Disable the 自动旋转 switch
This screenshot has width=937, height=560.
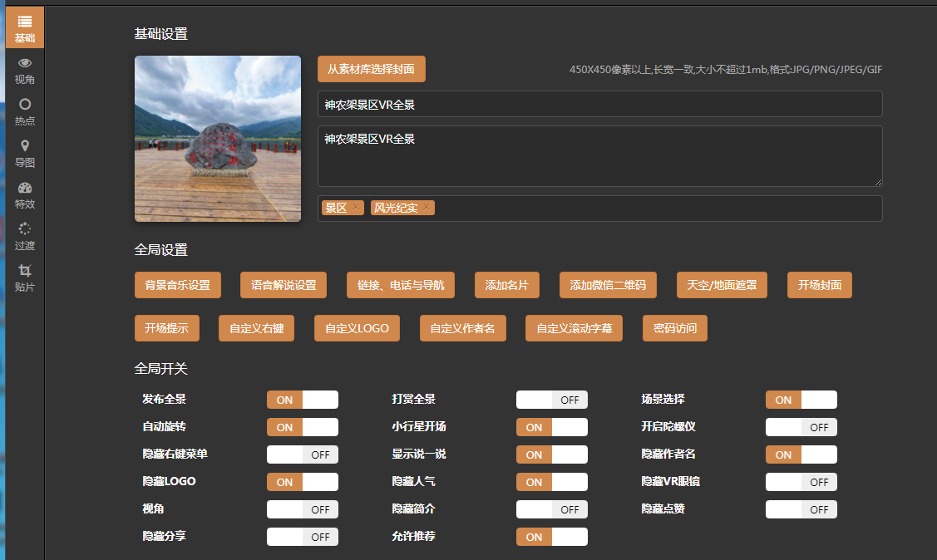(302, 427)
